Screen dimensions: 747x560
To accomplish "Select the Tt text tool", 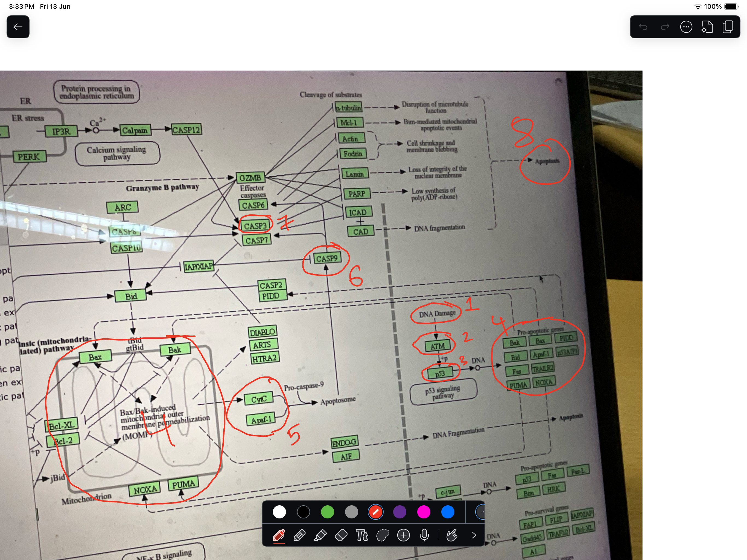I will 362,535.
